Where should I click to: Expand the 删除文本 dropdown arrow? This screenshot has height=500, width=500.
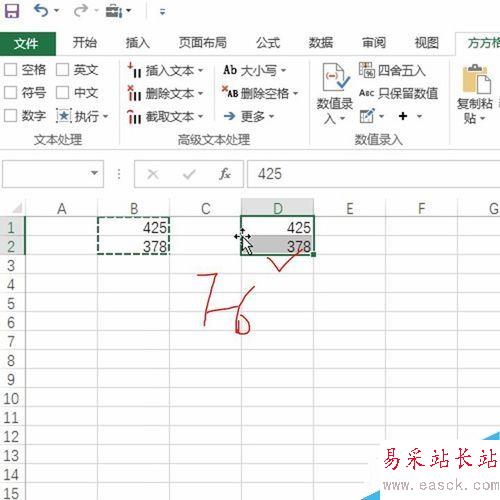(x=200, y=93)
